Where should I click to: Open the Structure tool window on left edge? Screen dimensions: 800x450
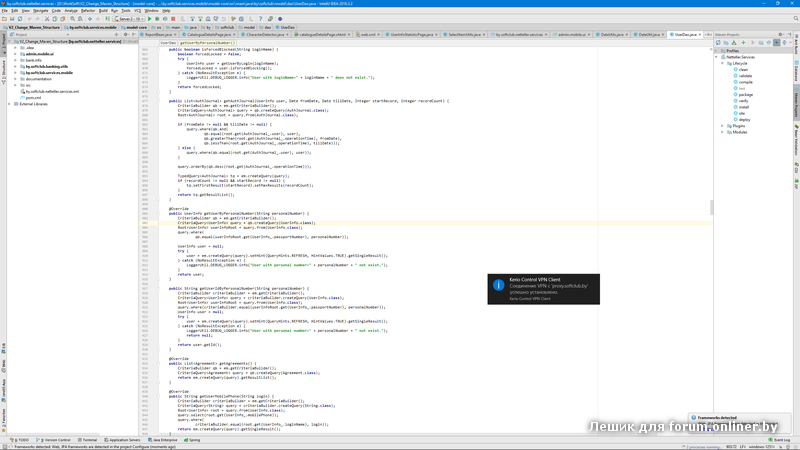(x=3, y=69)
